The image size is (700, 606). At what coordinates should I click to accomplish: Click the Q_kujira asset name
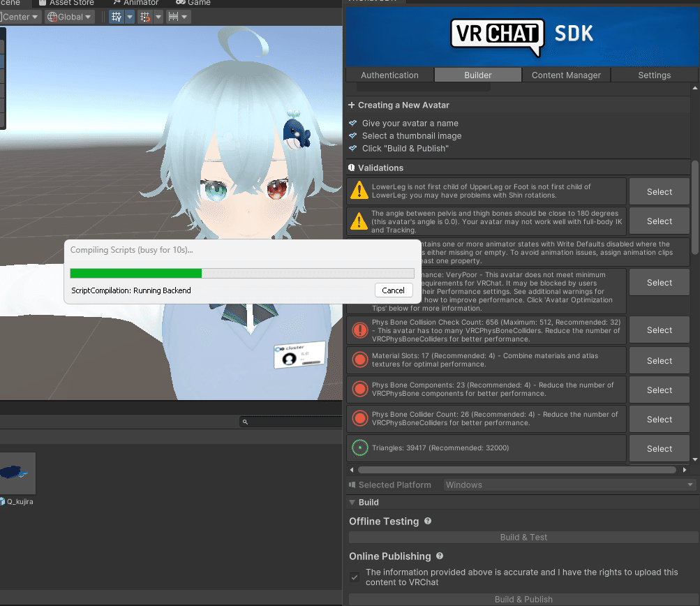(x=20, y=501)
